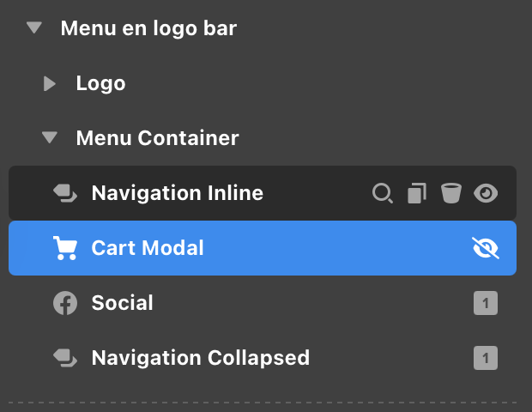Click the magnifier icon on Navigation Inline
This screenshot has width=532, height=412.
tap(382, 193)
